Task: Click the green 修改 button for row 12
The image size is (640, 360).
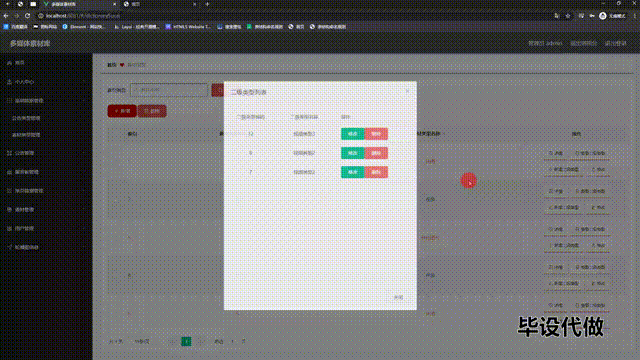Action: pos(352,134)
